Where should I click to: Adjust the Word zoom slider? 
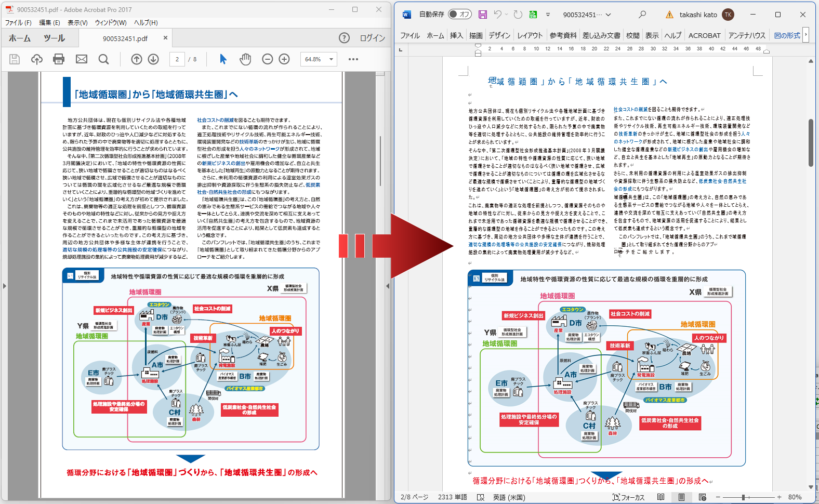pos(743,497)
